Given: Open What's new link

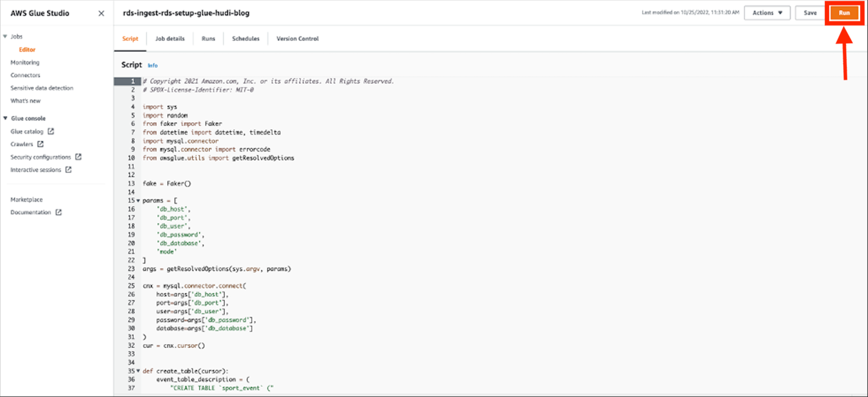Looking at the screenshot, I should click(26, 101).
